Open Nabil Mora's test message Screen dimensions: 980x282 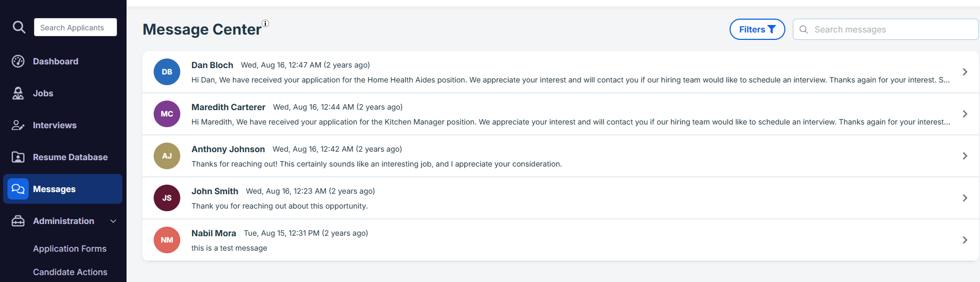[560, 240]
